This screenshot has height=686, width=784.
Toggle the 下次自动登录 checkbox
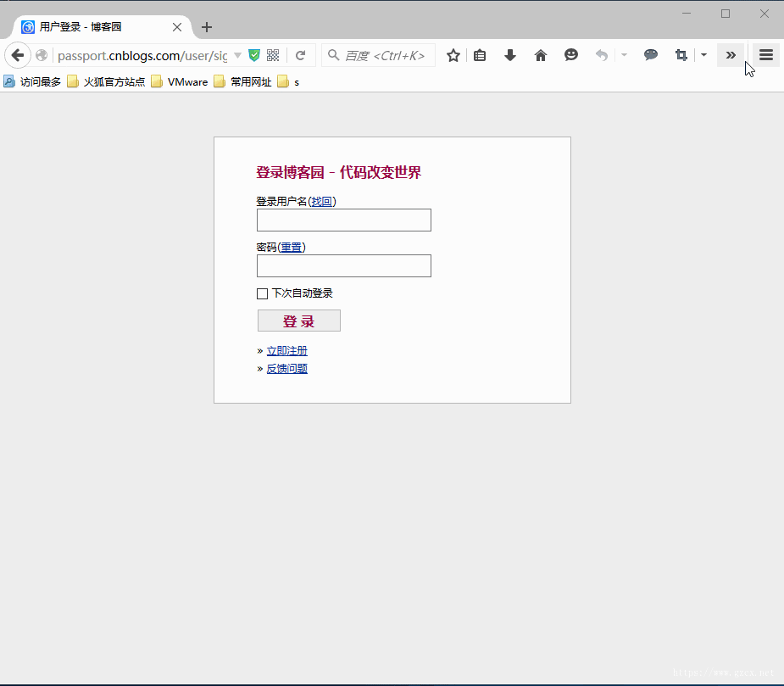pyautogui.click(x=262, y=293)
